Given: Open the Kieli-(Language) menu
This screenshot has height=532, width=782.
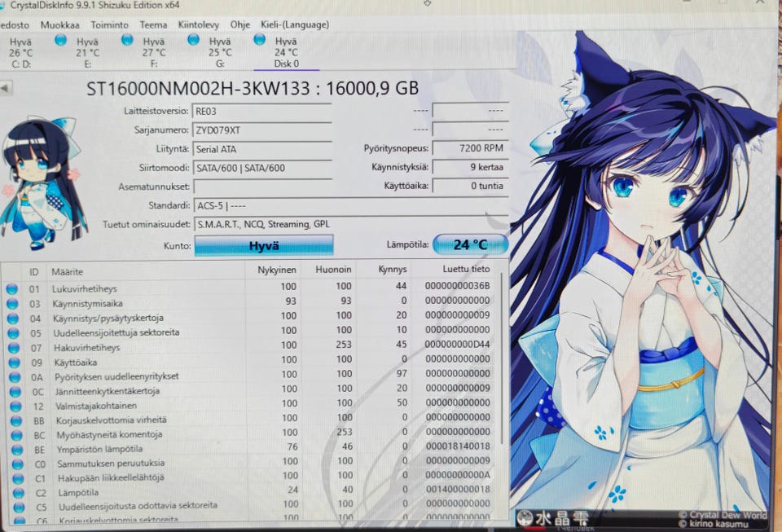Looking at the screenshot, I should [295, 24].
